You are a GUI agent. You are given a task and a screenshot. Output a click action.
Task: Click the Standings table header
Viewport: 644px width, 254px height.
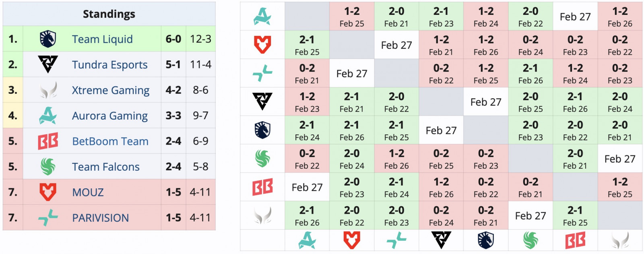(x=109, y=14)
